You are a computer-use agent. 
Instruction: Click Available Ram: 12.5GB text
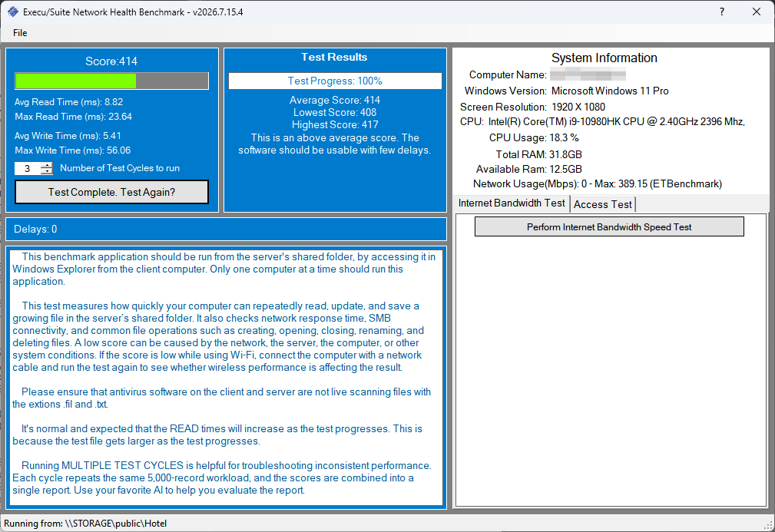pos(529,170)
